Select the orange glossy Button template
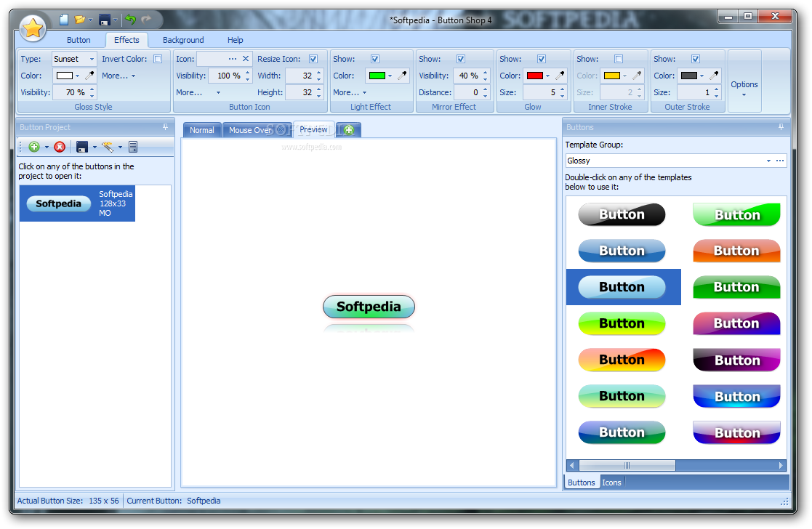Image resolution: width=812 pixels, height=529 pixels. click(736, 251)
